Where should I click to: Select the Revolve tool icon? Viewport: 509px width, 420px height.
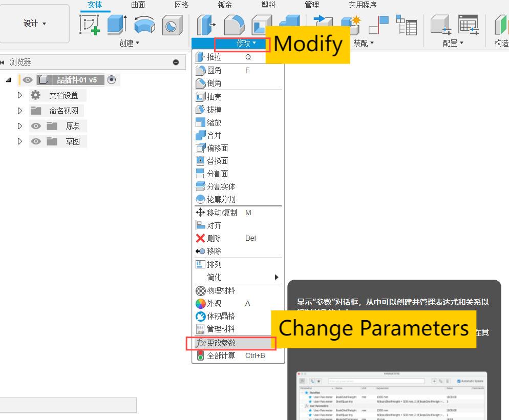click(x=144, y=25)
